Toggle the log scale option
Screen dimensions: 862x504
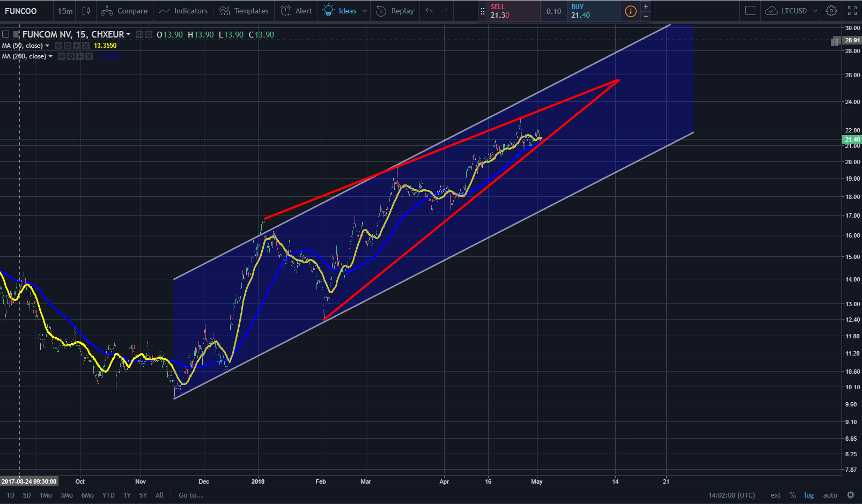pyautogui.click(x=809, y=495)
